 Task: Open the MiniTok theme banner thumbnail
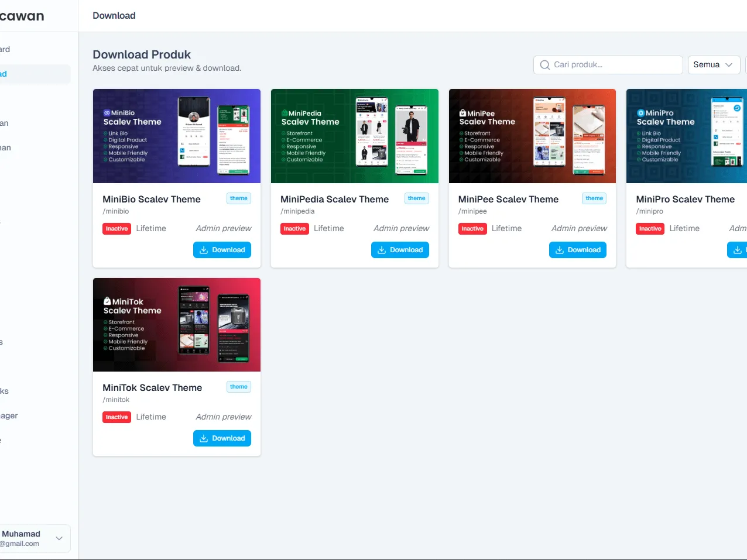coord(177,325)
